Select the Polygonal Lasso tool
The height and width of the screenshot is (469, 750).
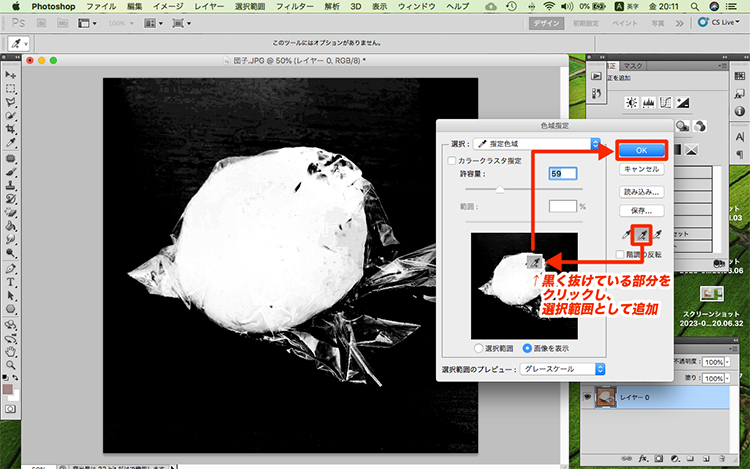(x=11, y=102)
